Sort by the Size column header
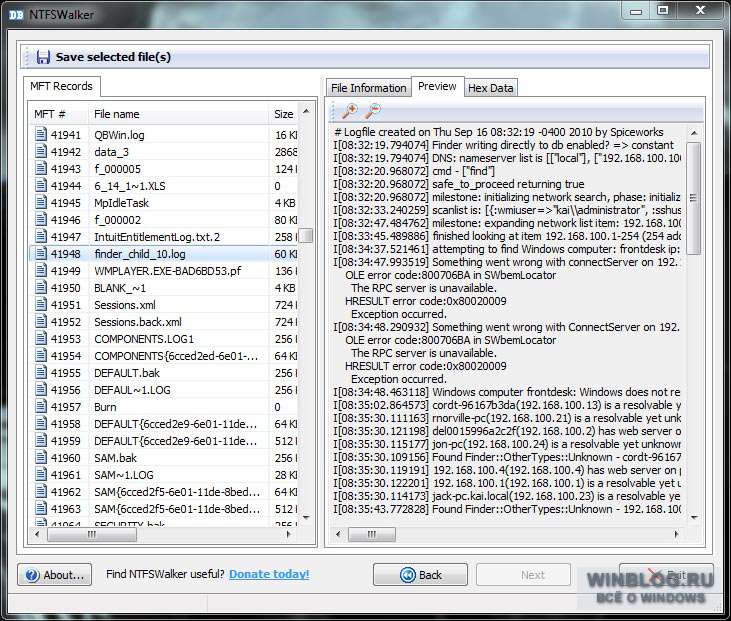 point(283,114)
